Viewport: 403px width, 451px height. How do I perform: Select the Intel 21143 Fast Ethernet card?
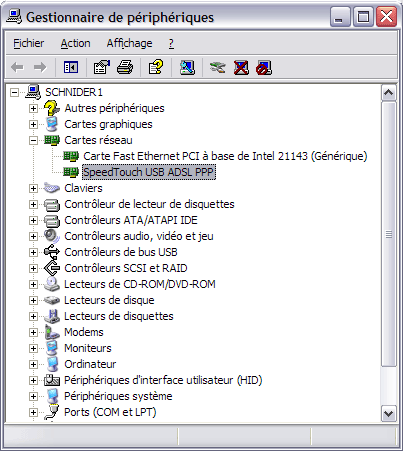click(x=225, y=156)
